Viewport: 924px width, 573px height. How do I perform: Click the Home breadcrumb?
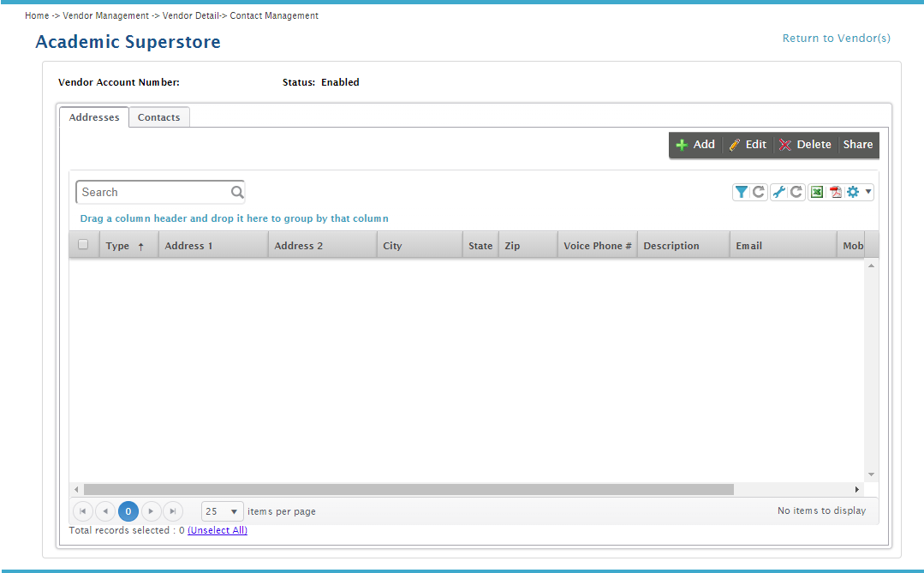pyautogui.click(x=37, y=16)
